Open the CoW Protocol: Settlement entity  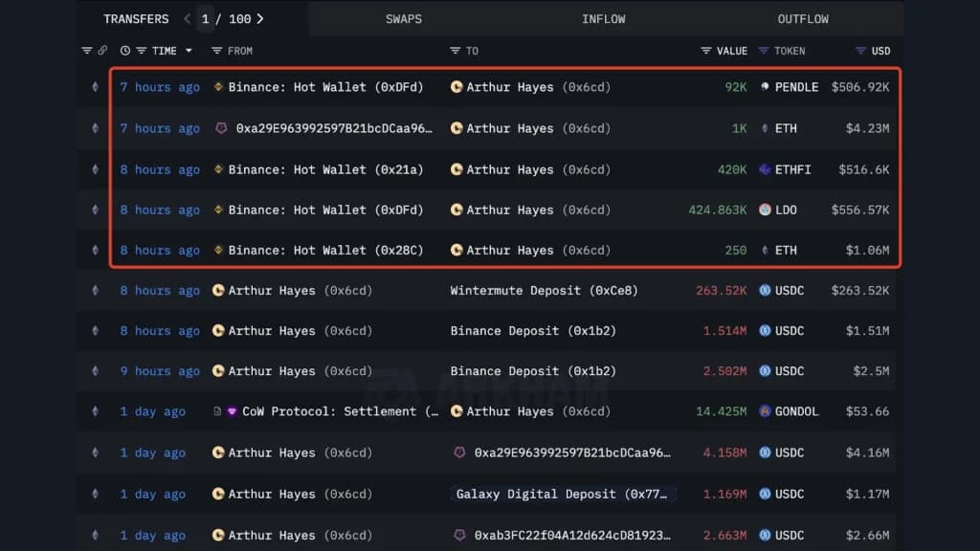coord(340,411)
